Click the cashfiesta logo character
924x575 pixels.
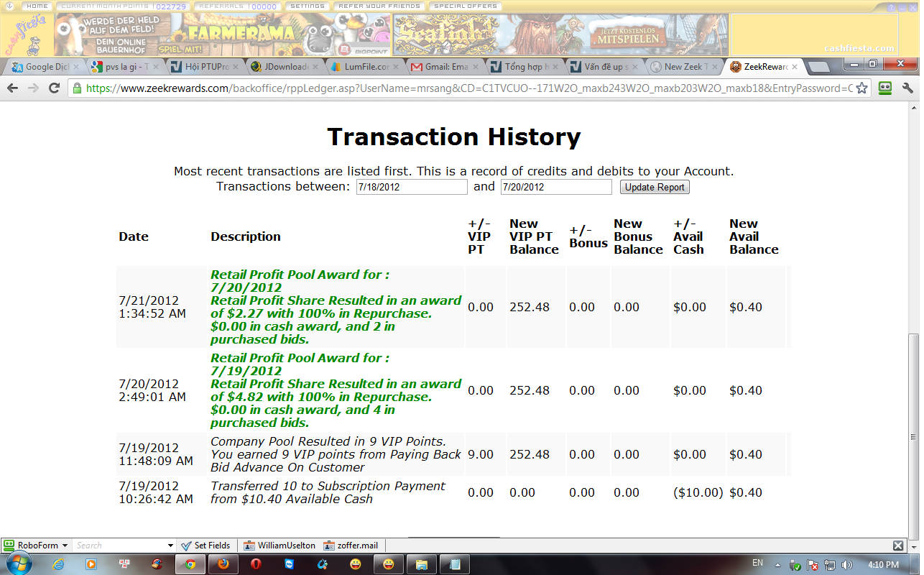(x=27, y=35)
